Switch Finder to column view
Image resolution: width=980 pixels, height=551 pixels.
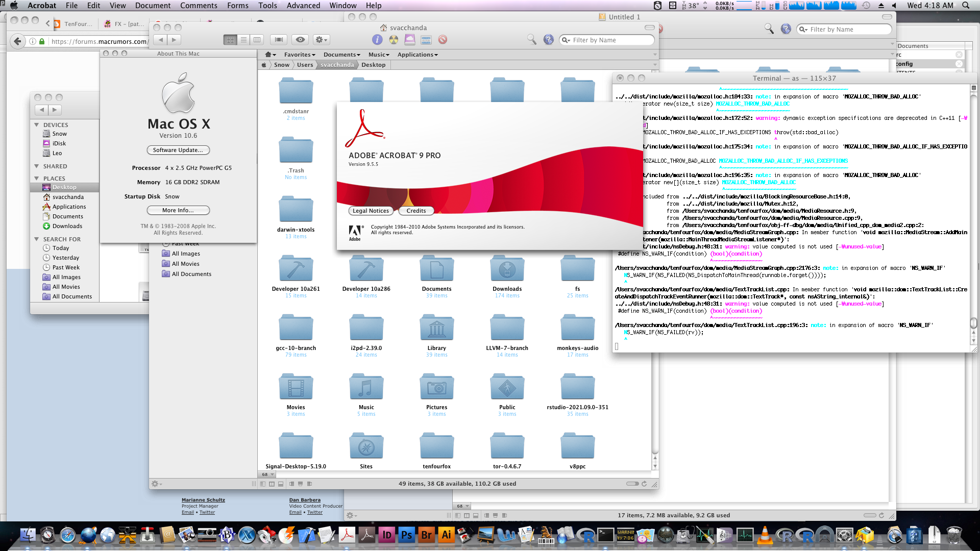click(257, 40)
